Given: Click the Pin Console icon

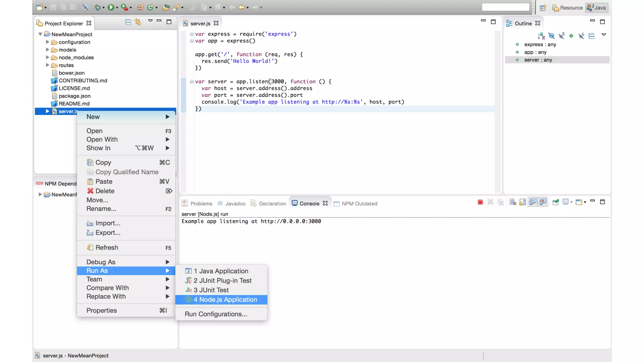Looking at the screenshot, I should [556, 202].
